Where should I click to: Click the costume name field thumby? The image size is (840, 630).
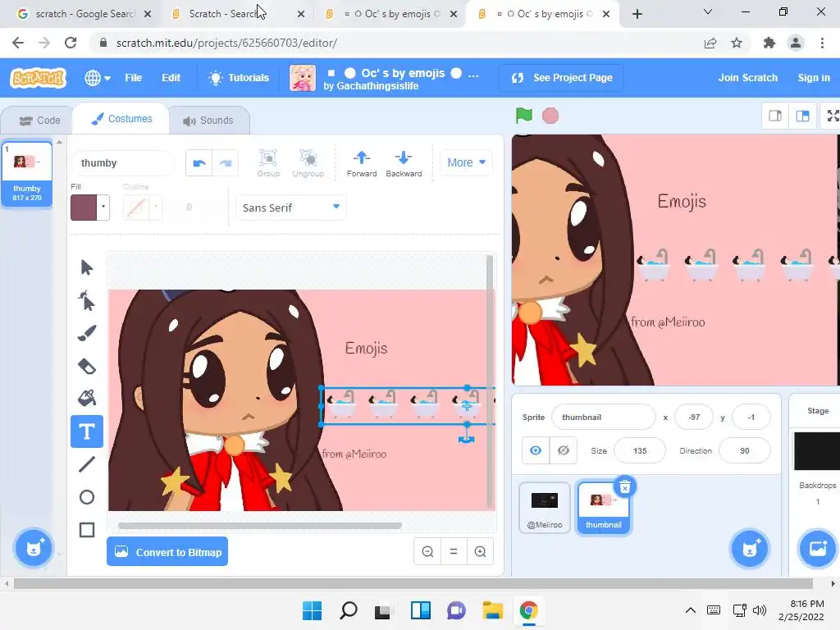[123, 163]
